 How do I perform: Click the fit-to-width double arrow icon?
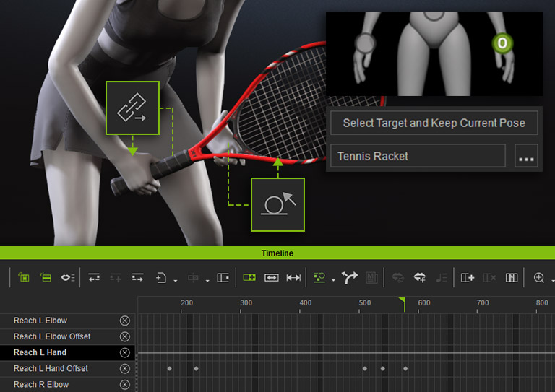[x=293, y=277]
